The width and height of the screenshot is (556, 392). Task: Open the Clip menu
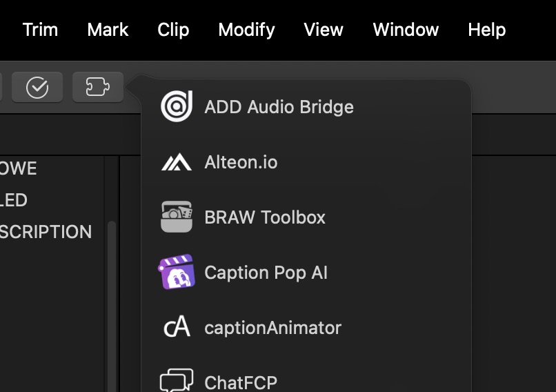pos(173,30)
